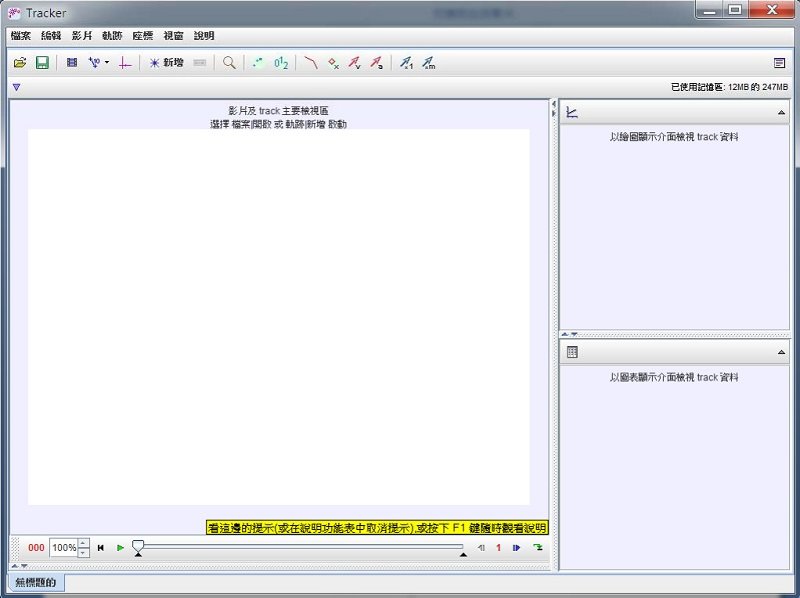800x598 pixels.
Task: Open the calibration tools dropdown arrow
Action: pos(107,63)
